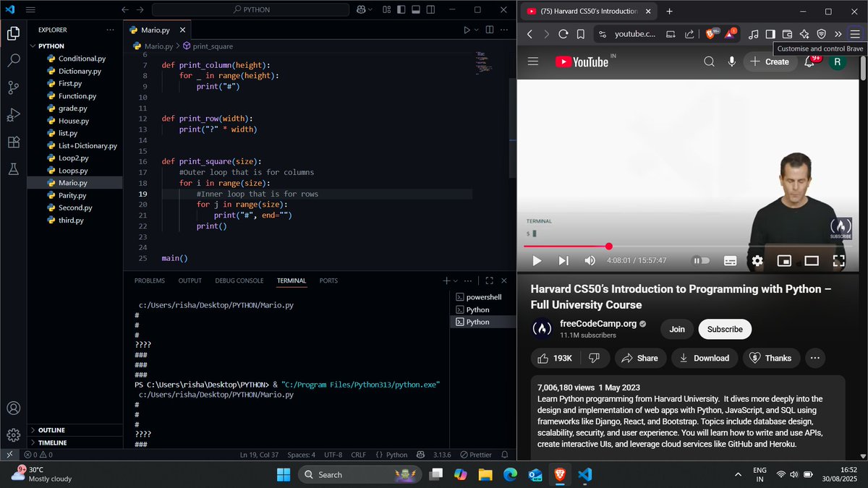
Task: Reload the YouTube page in Brave
Action: (563, 33)
